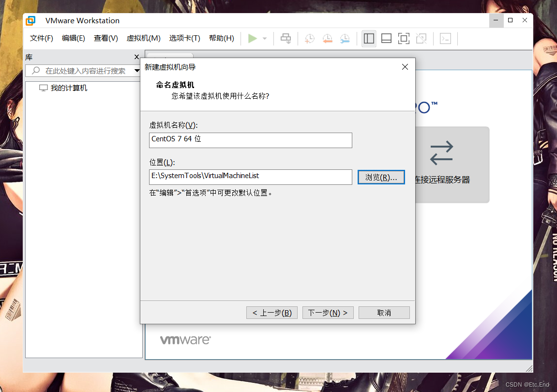Open console view toolbar icon
The image size is (557, 392).
pyautogui.click(x=446, y=38)
